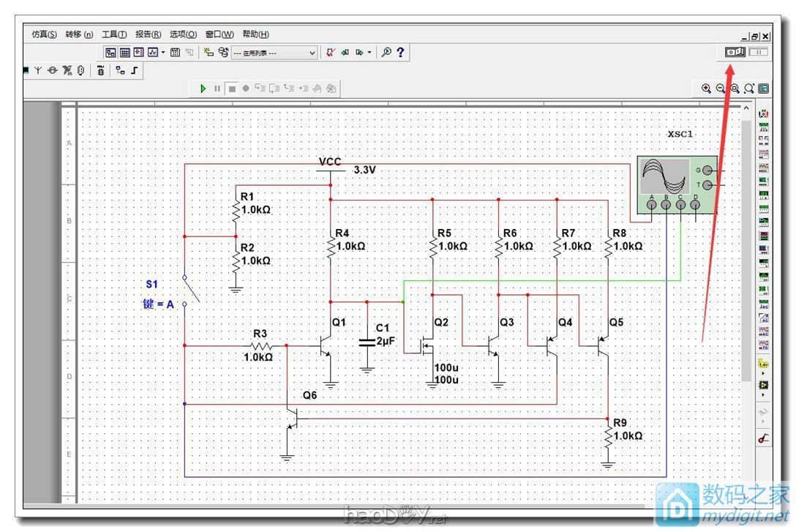
Task: Flip the simulation on/off rocker switch
Action: click(x=734, y=52)
